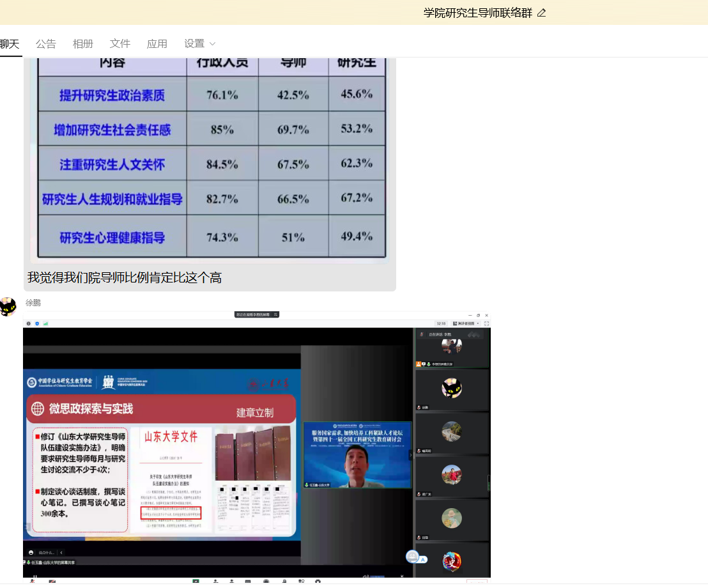Click sender name 徐鹏 above the screenshot

tap(33, 302)
